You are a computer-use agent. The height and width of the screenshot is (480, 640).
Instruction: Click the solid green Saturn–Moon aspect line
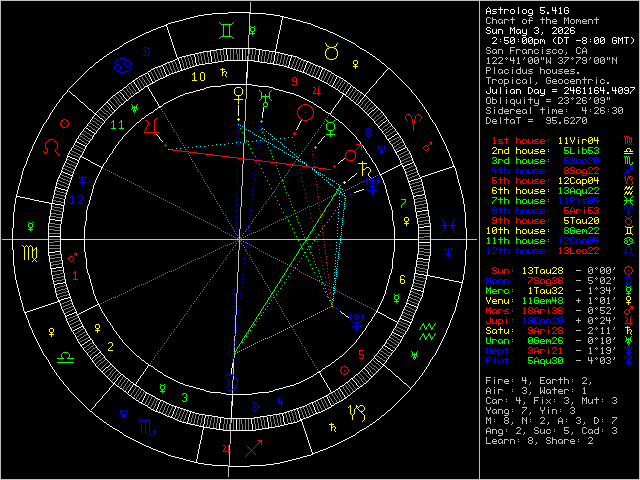[287, 270]
